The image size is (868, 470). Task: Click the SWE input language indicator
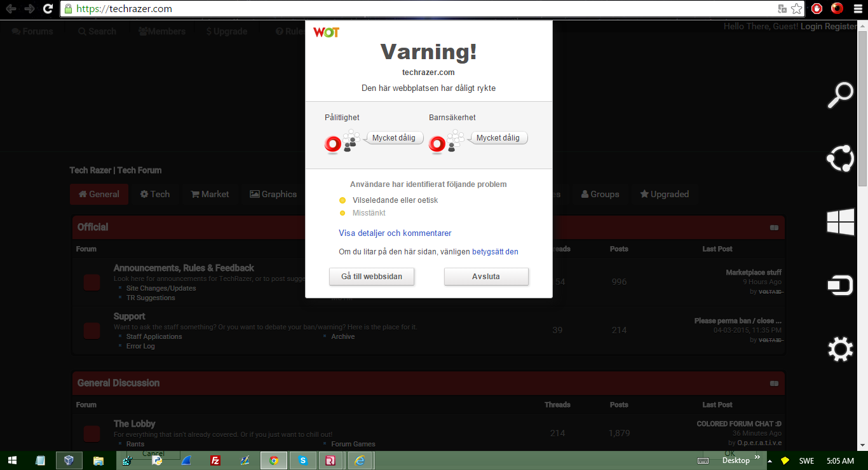pos(806,460)
